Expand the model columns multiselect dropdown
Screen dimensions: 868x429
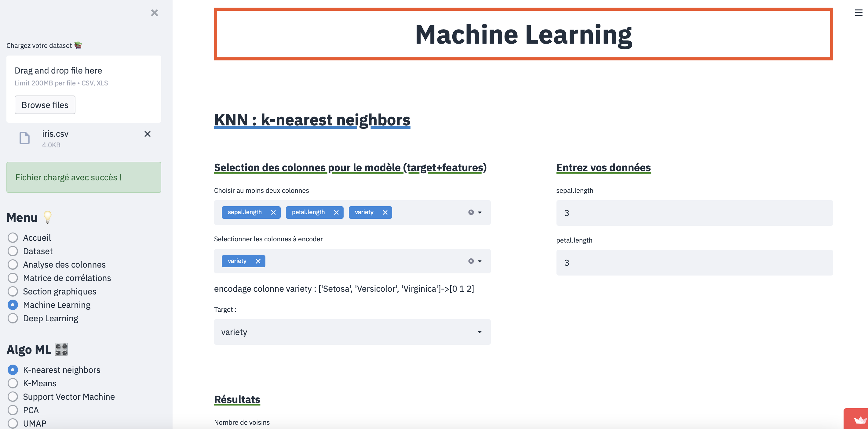(480, 212)
